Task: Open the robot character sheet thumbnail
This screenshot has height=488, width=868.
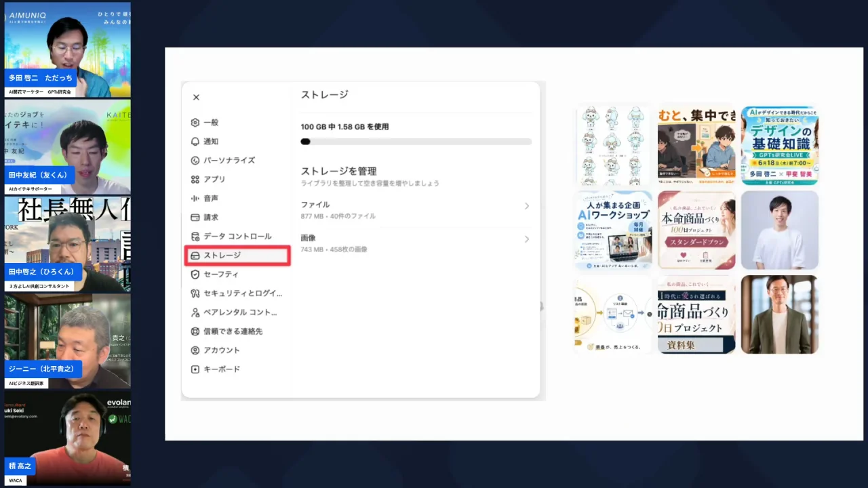Action: pos(613,145)
